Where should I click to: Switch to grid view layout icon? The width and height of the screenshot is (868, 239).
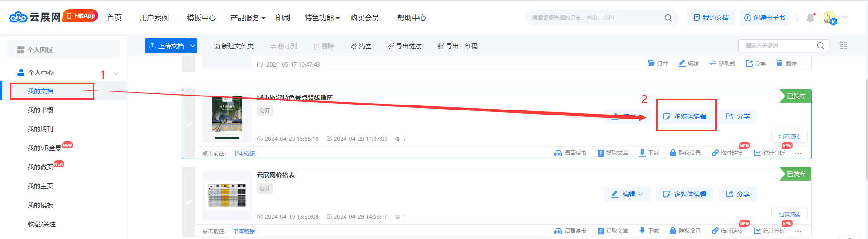click(x=843, y=46)
